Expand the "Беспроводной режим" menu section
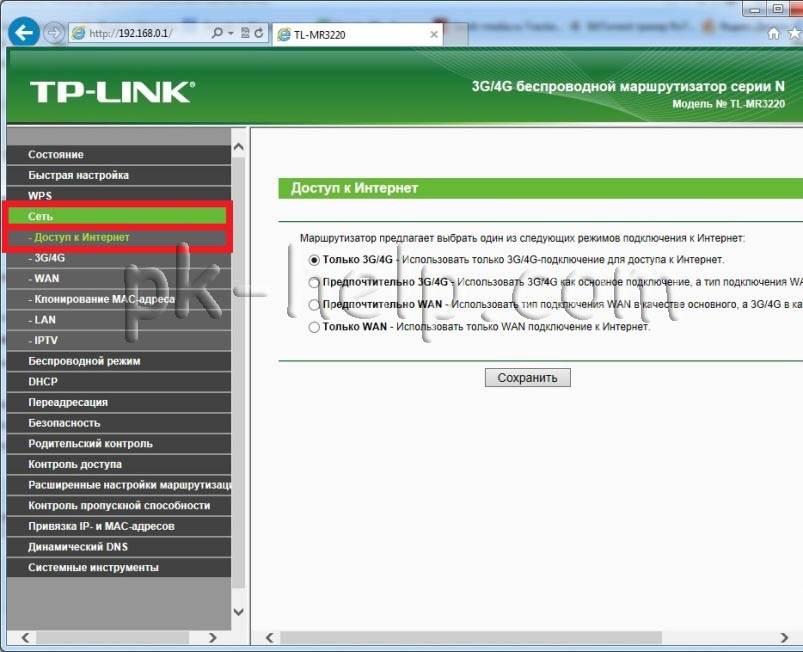Image resolution: width=803 pixels, height=652 pixels. [119, 361]
